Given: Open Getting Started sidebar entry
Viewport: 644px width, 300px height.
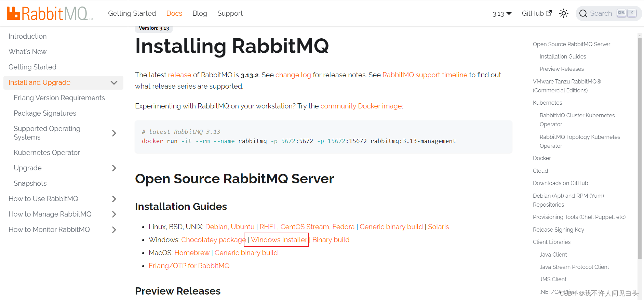Looking at the screenshot, I should pos(32,67).
